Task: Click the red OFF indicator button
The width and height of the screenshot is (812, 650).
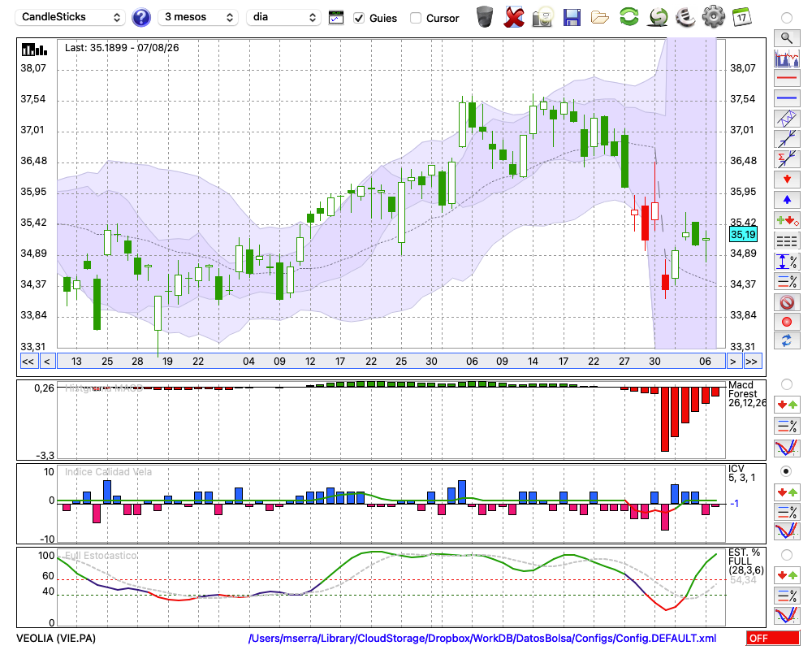Action: [773, 638]
